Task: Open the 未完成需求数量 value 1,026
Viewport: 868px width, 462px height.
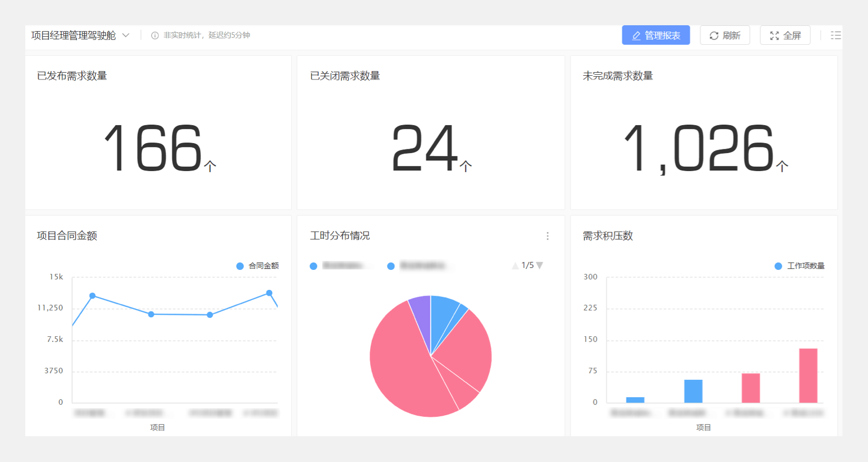Action: 698,148
